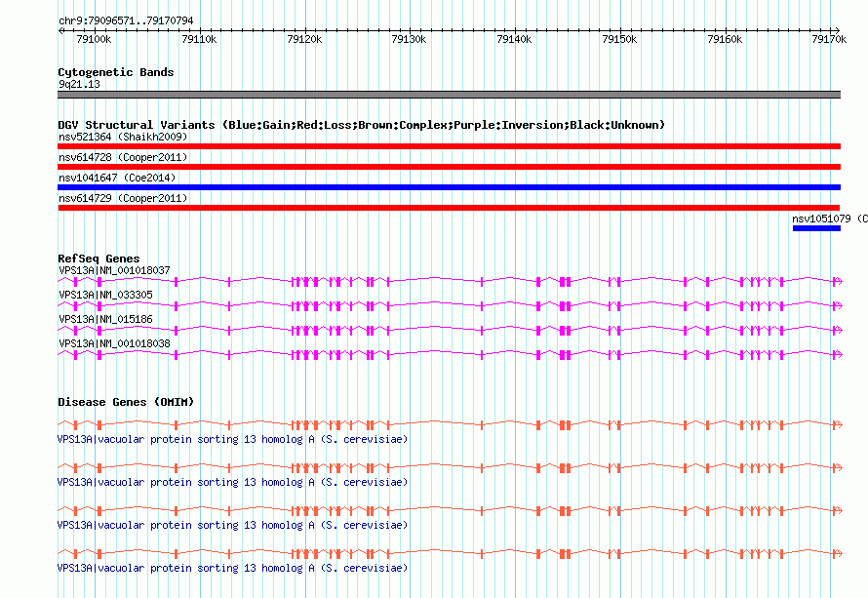Click the topmost orange OMIM VPS13A gene model

tap(450, 424)
